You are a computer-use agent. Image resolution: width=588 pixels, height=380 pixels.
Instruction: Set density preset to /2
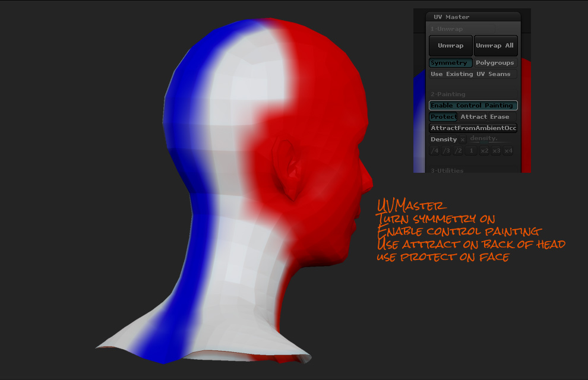point(459,151)
